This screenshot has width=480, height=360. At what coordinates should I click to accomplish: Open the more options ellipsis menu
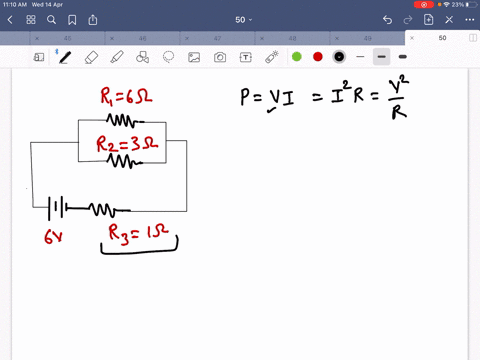click(x=470, y=20)
